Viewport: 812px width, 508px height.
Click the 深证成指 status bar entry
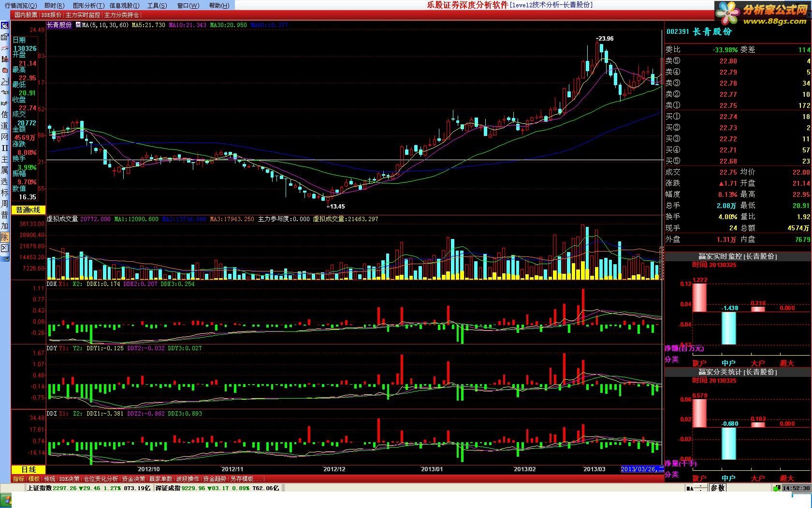[x=218, y=488]
